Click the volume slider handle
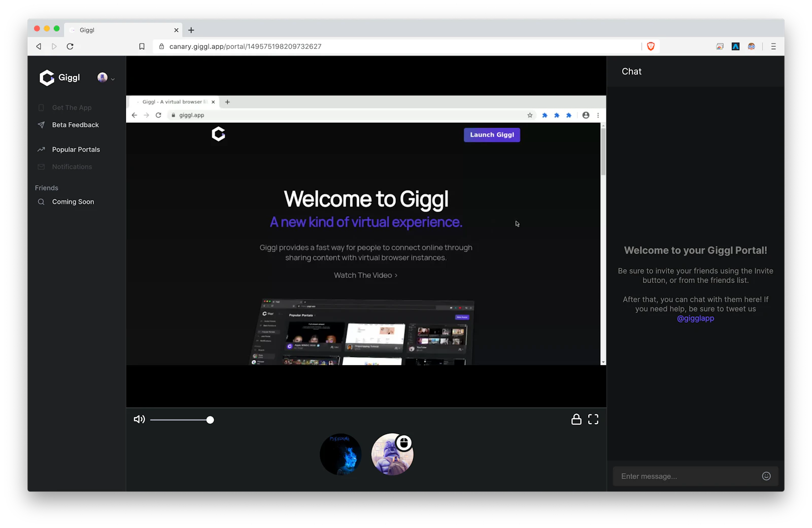The height and width of the screenshot is (528, 812). [210, 420]
